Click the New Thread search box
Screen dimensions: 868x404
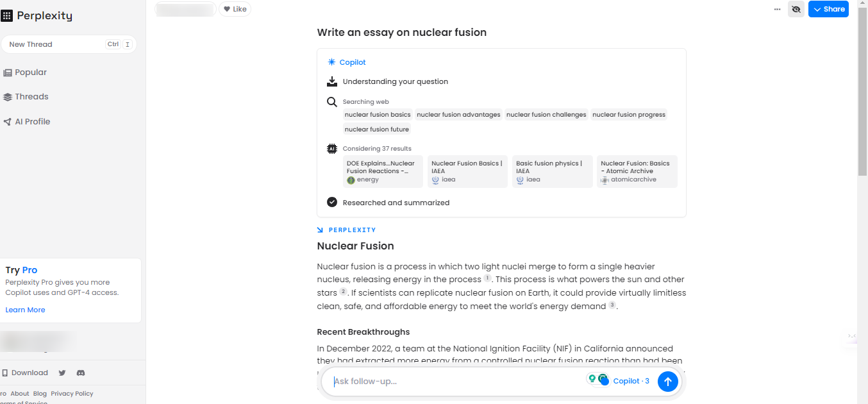click(x=69, y=44)
